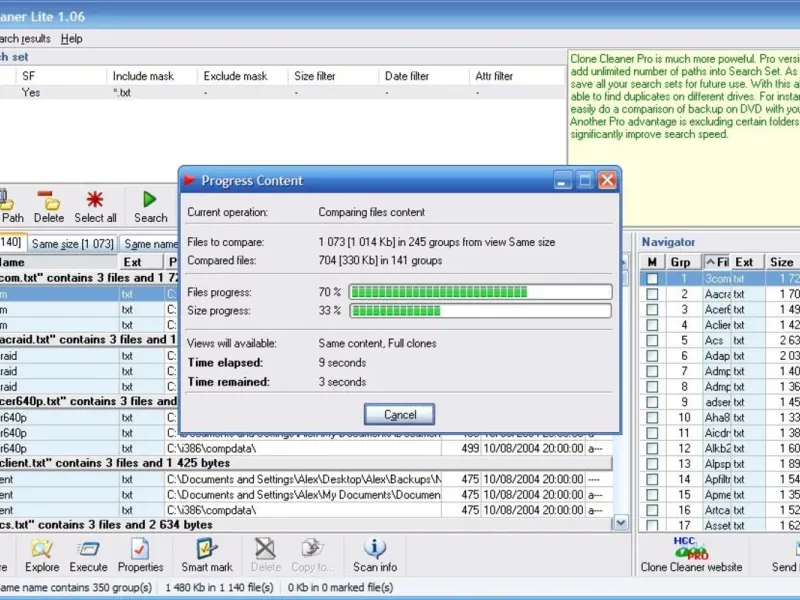800x600 pixels.
Task: Click the Size filter column header
Action: pos(333,76)
